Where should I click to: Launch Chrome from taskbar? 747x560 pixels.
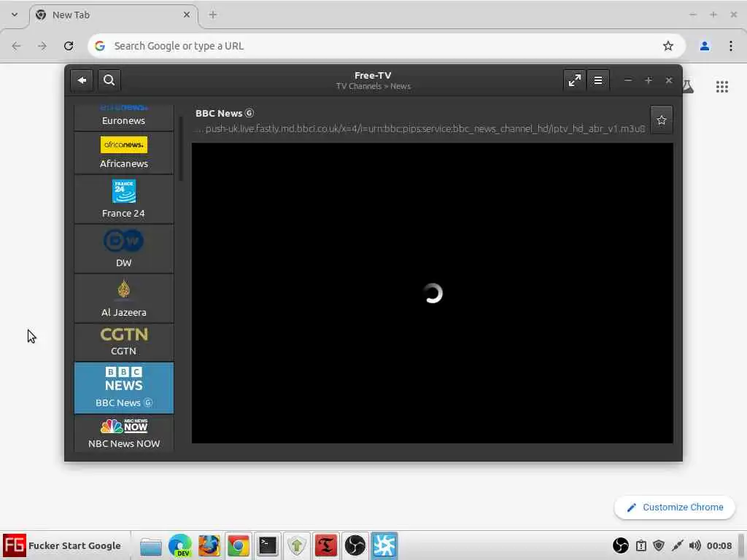click(x=239, y=545)
